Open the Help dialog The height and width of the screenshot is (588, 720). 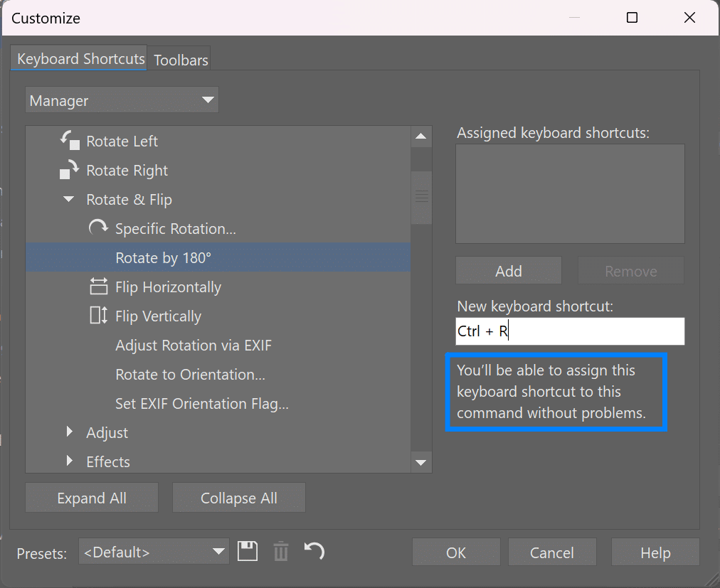pyautogui.click(x=655, y=552)
